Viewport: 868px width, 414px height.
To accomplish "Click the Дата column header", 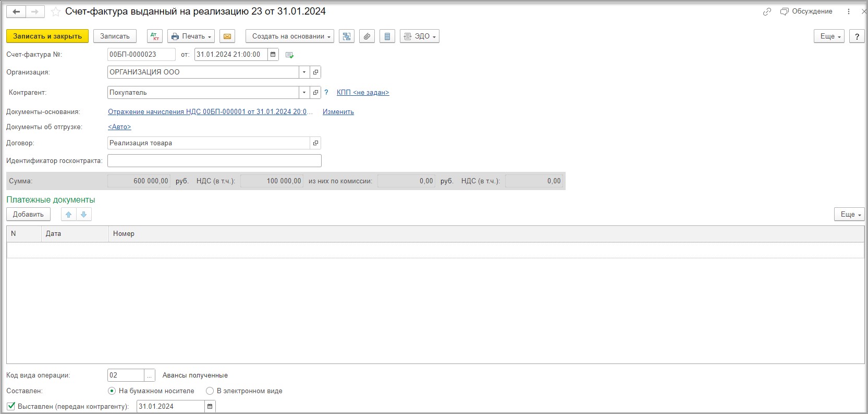I will (75, 234).
